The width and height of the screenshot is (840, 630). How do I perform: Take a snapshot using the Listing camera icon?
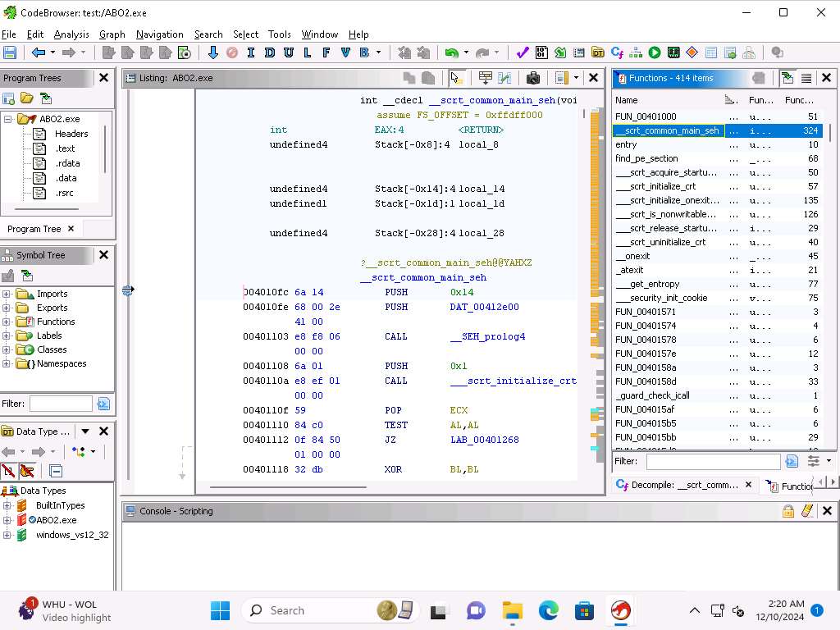pyautogui.click(x=533, y=78)
